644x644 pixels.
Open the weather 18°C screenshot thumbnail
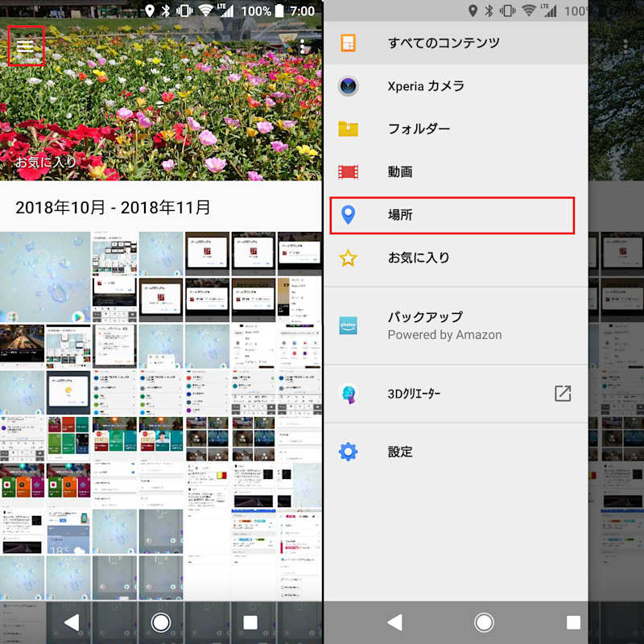click(x=68, y=532)
